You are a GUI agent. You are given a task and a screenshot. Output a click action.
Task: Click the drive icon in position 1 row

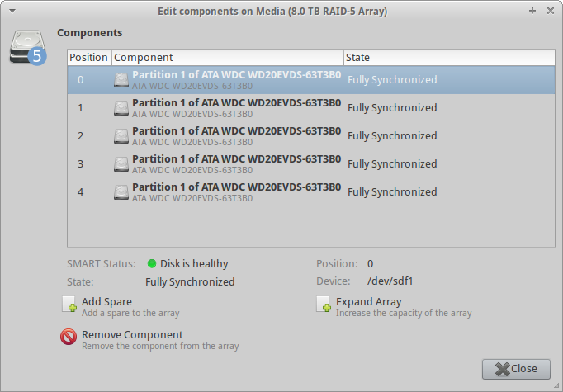(121, 108)
